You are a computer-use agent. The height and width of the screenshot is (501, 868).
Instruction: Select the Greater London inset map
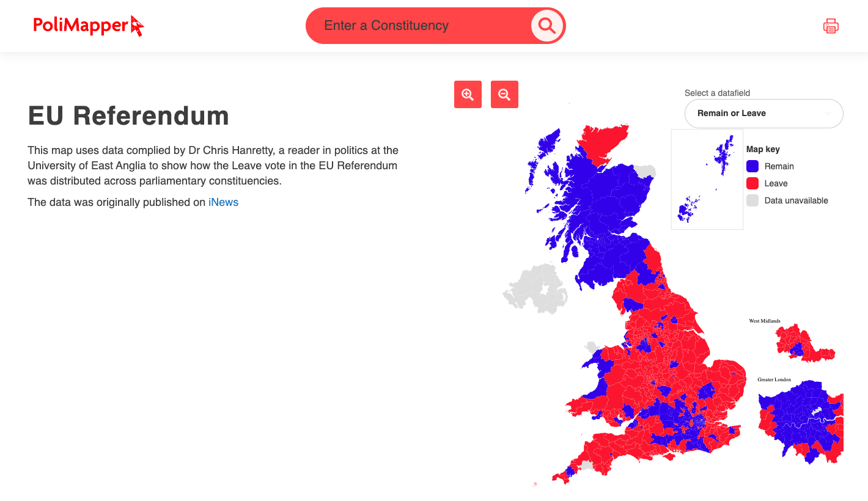[801, 422]
